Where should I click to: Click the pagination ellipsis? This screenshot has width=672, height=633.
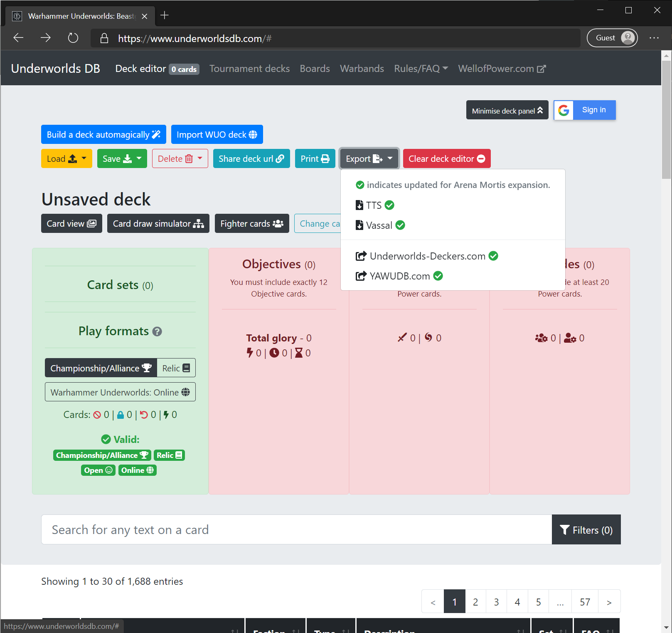pyautogui.click(x=560, y=601)
